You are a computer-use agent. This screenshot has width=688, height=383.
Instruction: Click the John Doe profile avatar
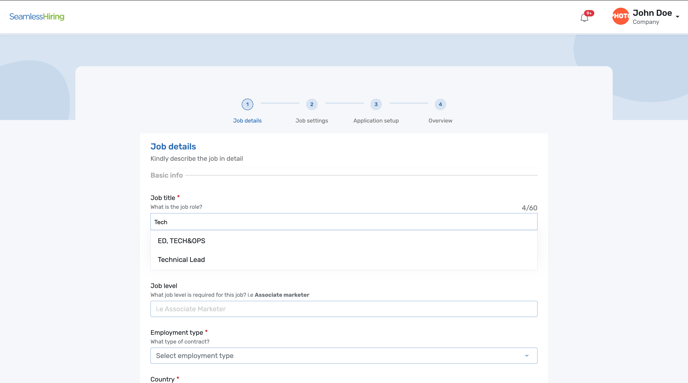pos(620,16)
